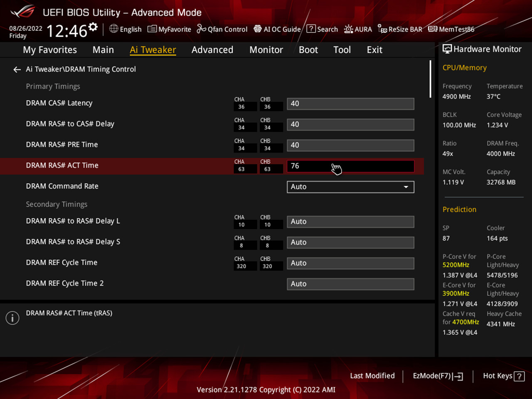The image size is (532, 399).
Task: Open AURA lighting icon
Action: [x=348, y=29]
